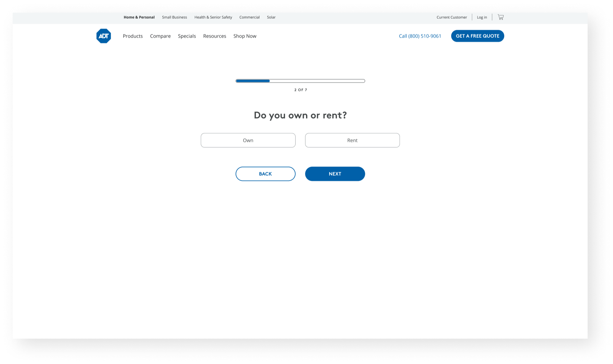Click the ADT logo icon
This screenshot has height=364, width=613.
coord(104,36)
